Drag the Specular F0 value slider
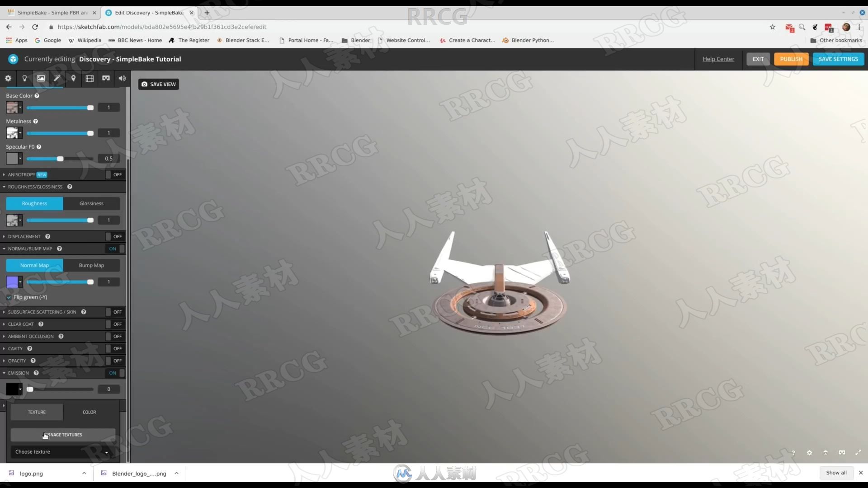The height and width of the screenshot is (488, 868). coord(60,158)
